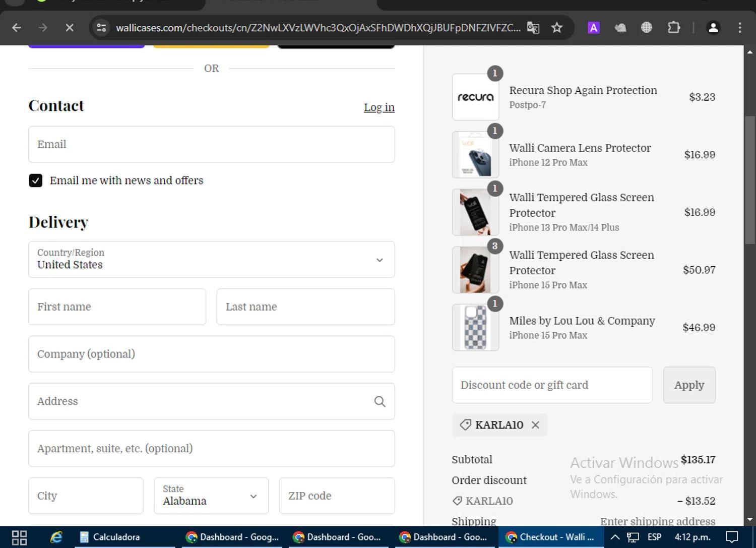The image size is (756, 548).
Task: Uncheck Email me with news and offers
Action: pyautogui.click(x=35, y=180)
